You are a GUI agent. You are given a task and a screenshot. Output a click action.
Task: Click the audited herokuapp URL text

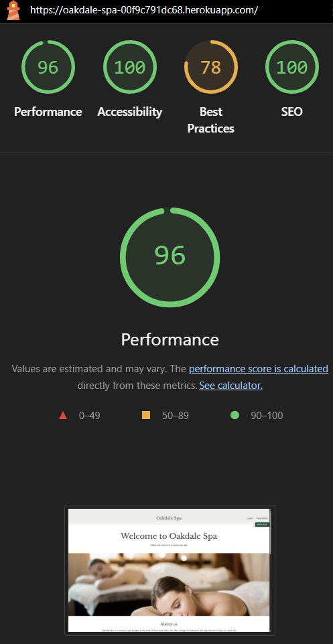click(x=144, y=10)
